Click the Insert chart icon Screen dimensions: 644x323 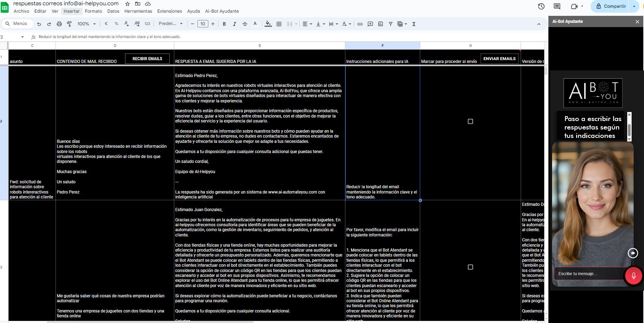pos(380,24)
